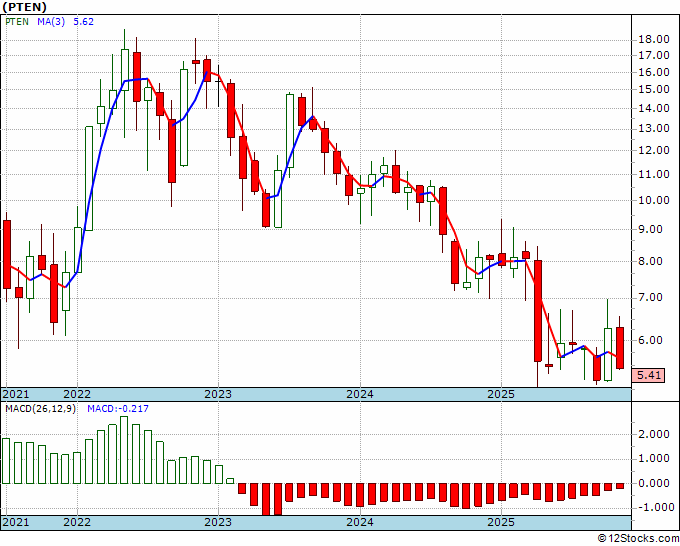Image resolution: width=680 pixels, height=546 pixels.
Task: Click 2023 on the price timeline
Action: coord(218,394)
